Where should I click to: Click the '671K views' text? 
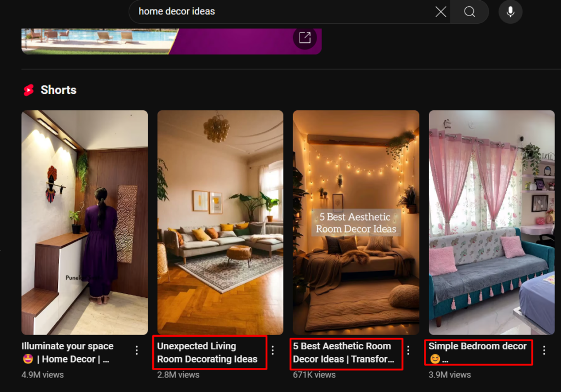tap(314, 375)
